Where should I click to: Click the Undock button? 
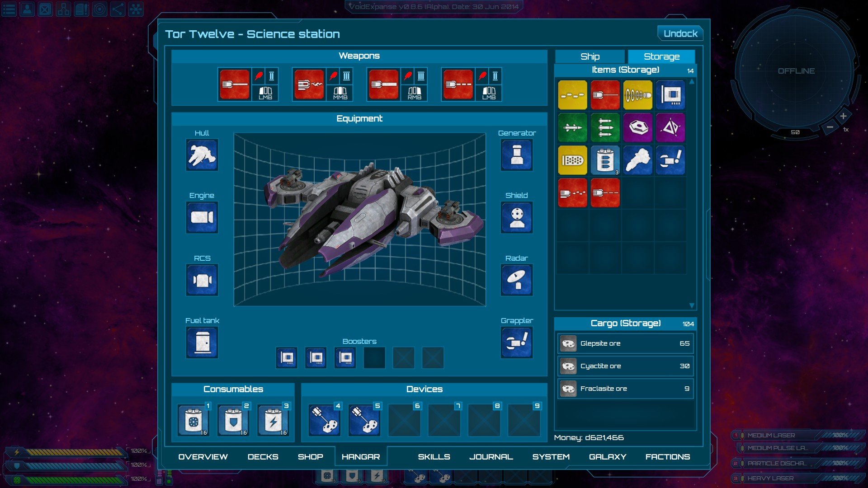(680, 33)
